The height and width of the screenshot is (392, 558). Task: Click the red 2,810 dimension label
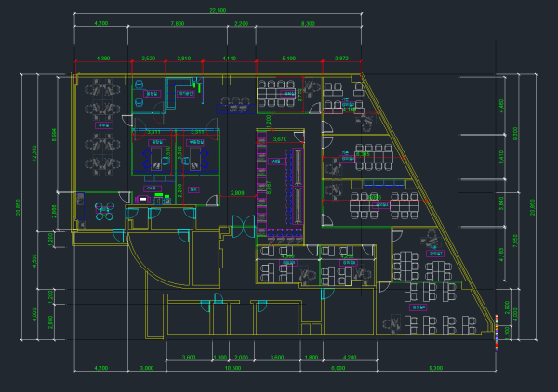(x=183, y=59)
